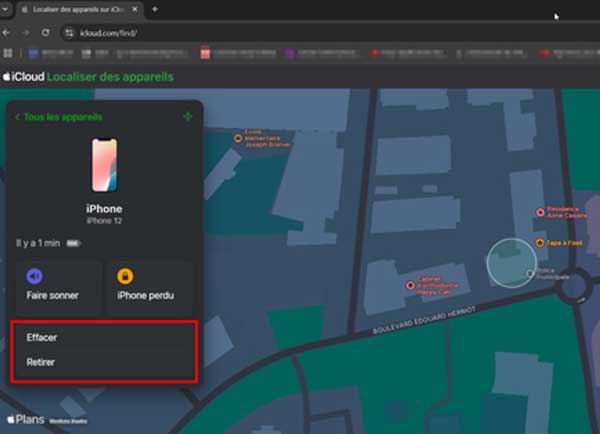Click the iPhone perdu lock icon
This screenshot has width=600, height=434.
[126, 277]
